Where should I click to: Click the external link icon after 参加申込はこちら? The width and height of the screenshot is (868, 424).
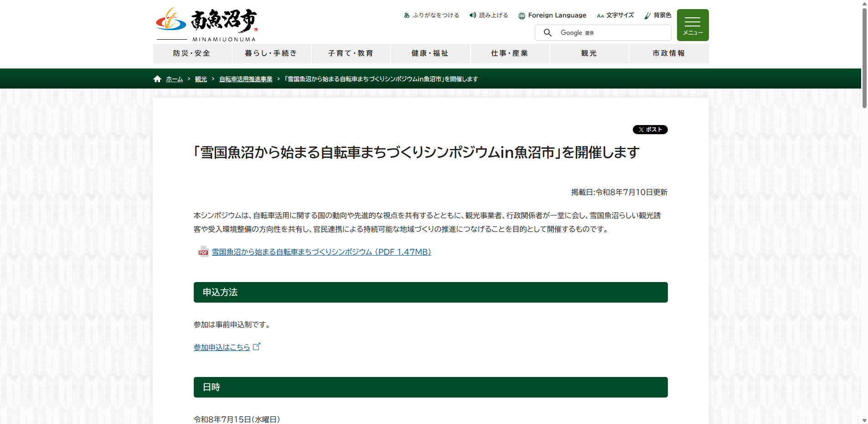point(257,346)
